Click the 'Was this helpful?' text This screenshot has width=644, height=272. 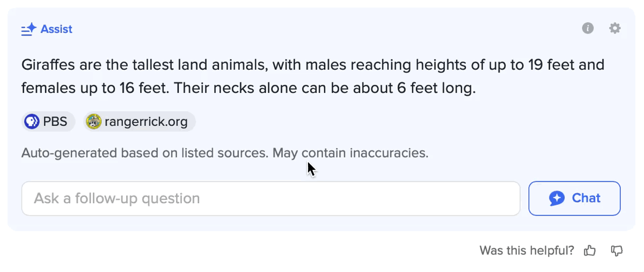pyautogui.click(x=526, y=250)
